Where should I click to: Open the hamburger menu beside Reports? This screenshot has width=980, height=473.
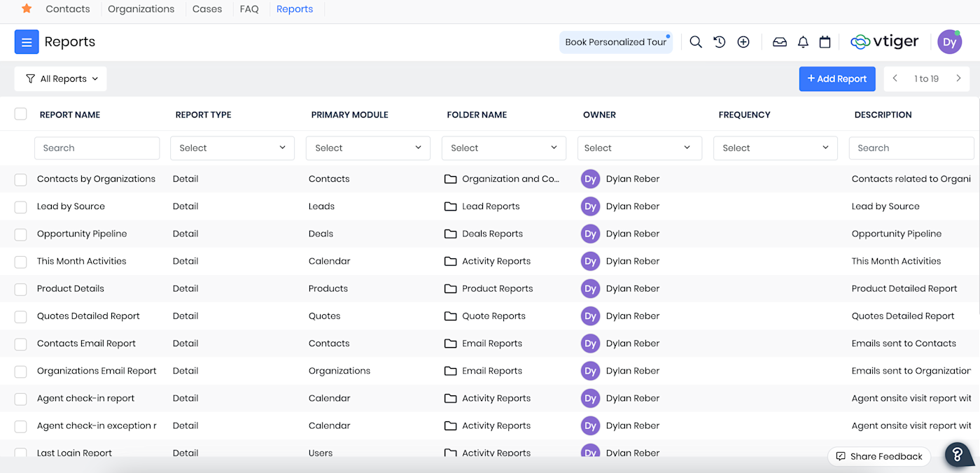click(27, 42)
